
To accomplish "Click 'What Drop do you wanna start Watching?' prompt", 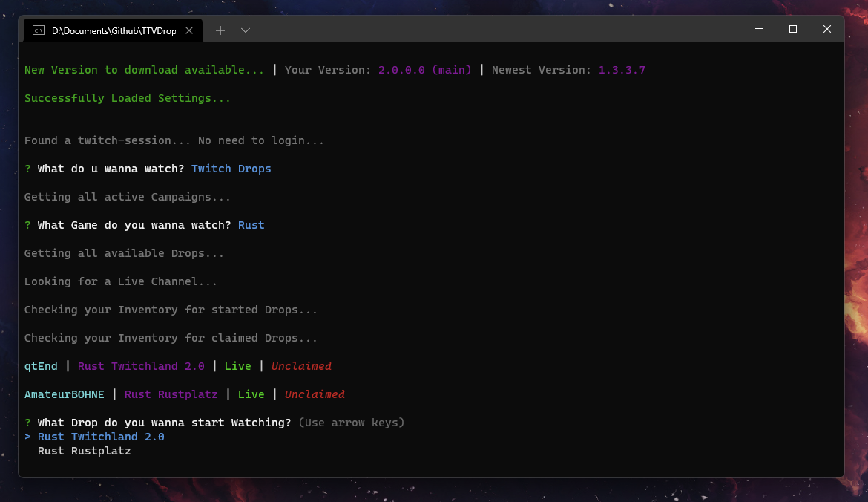I will pos(164,423).
